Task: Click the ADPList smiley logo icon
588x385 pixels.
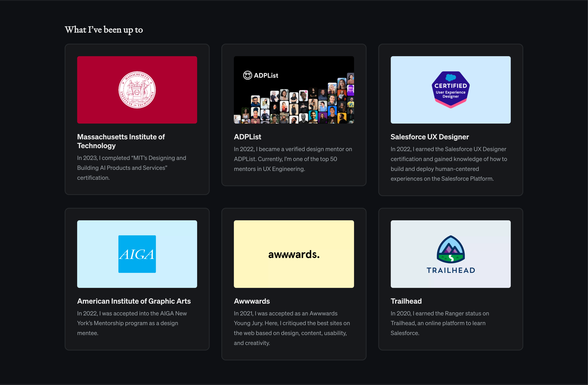Action: coord(247,75)
